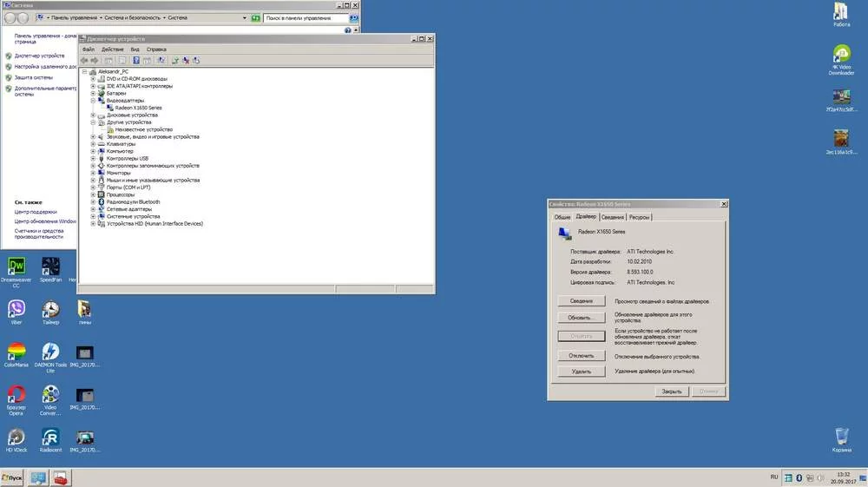The width and height of the screenshot is (868, 487).
Task: Click Система in address breadcrumb
Action: tap(178, 17)
